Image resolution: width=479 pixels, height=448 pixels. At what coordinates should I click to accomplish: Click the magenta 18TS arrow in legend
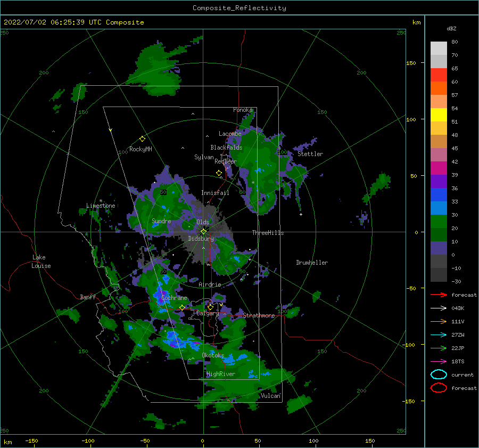(439, 361)
